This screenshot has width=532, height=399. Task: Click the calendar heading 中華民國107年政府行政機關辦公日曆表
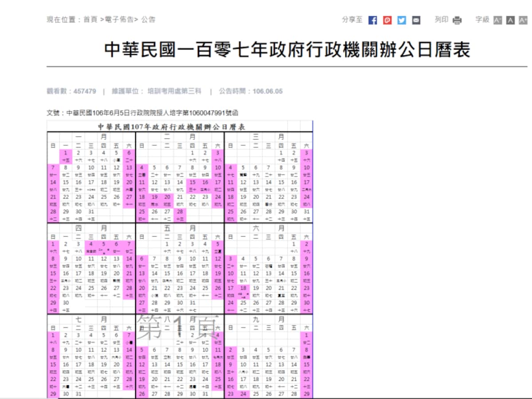pyautogui.click(x=172, y=127)
